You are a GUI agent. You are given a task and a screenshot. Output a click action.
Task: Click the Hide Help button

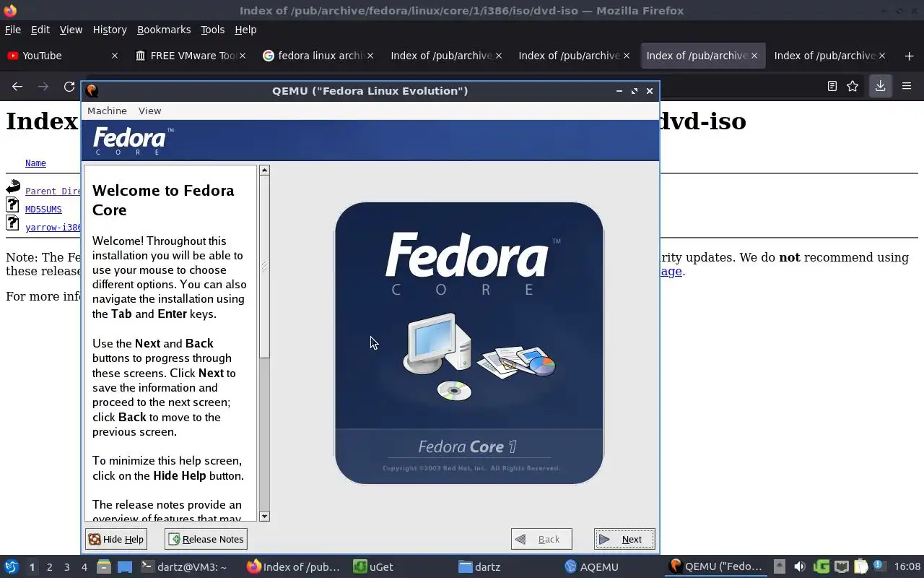pyautogui.click(x=116, y=539)
